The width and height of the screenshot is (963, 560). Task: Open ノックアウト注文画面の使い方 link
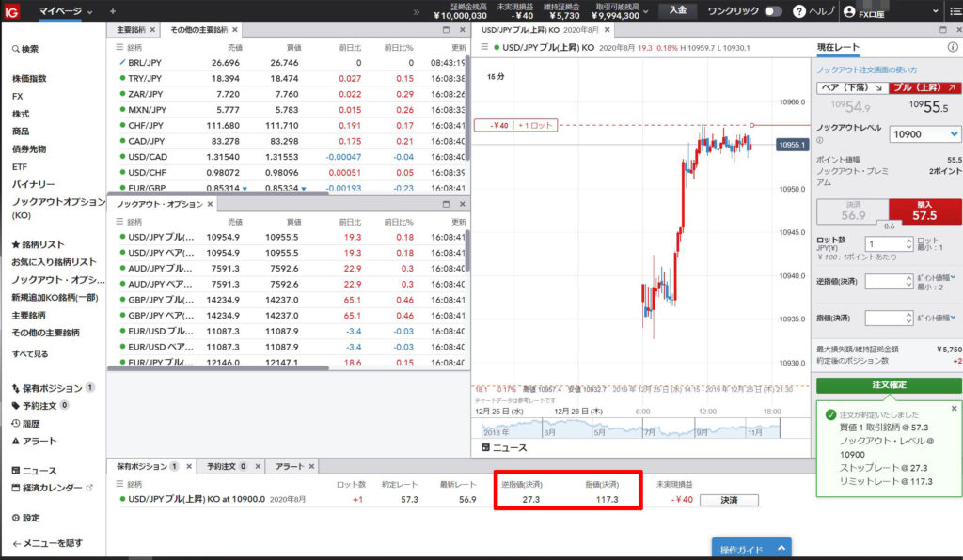pyautogui.click(x=866, y=70)
